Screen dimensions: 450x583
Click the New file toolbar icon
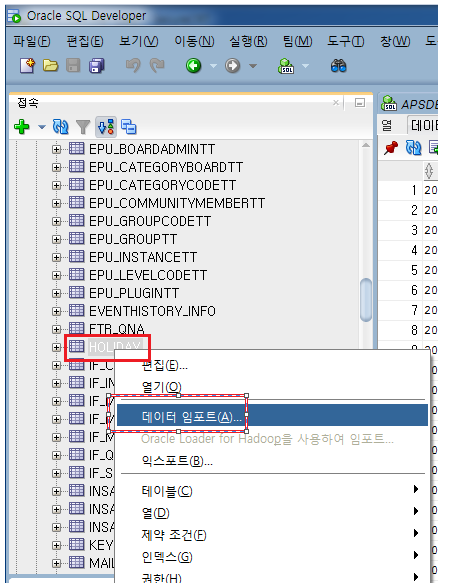click(x=27, y=66)
